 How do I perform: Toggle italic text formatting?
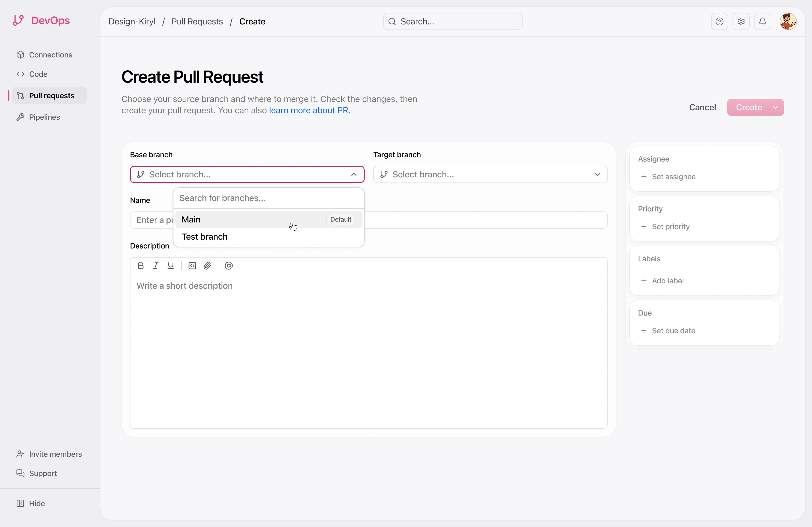(155, 266)
